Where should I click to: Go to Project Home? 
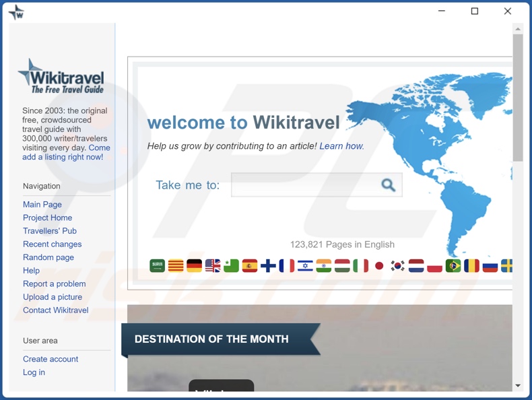pos(48,218)
